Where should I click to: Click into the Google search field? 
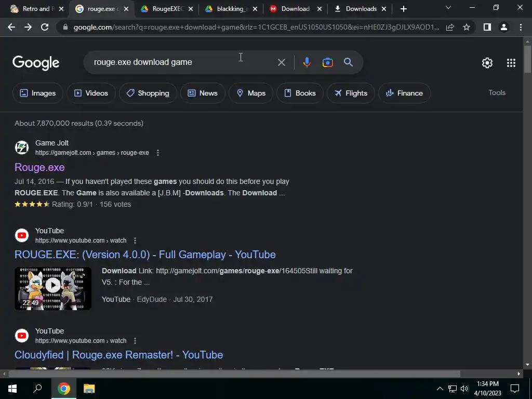click(x=183, y=62)
